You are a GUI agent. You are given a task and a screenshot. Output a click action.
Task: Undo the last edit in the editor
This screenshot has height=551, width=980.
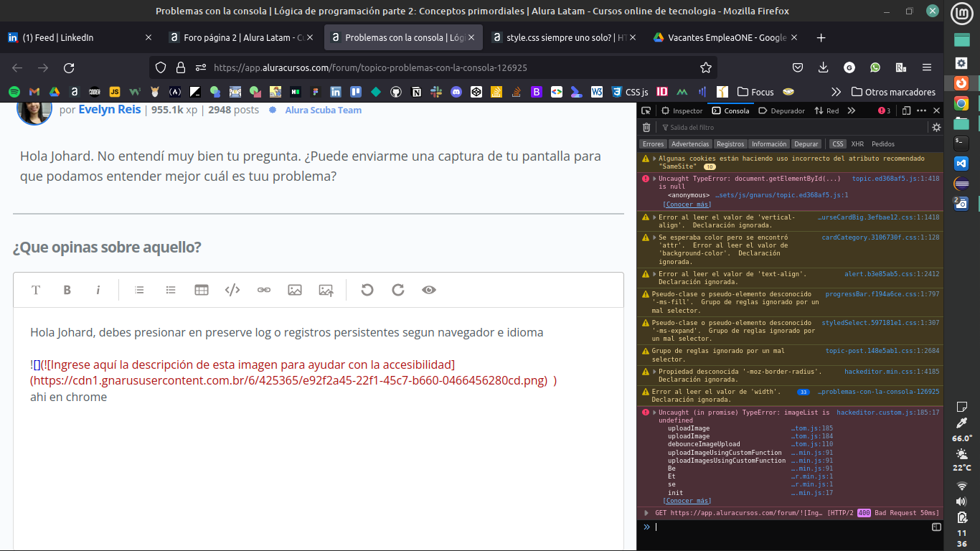click(367, 290)
